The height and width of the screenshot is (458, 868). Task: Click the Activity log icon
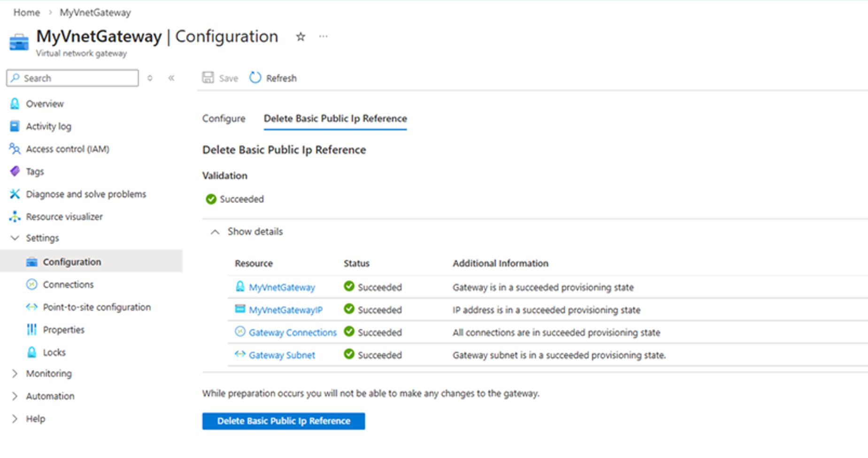coord(15,126)
